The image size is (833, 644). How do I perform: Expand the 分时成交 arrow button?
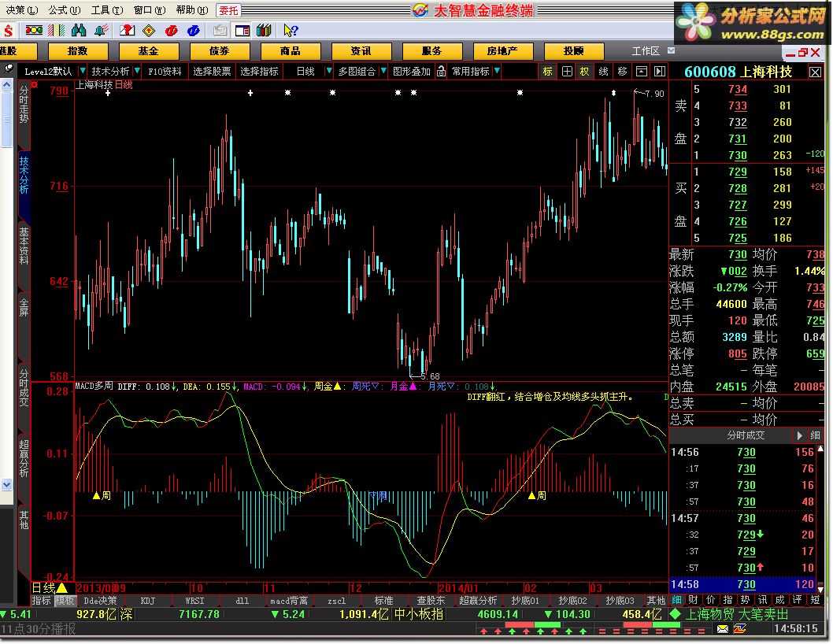(799, 435)
